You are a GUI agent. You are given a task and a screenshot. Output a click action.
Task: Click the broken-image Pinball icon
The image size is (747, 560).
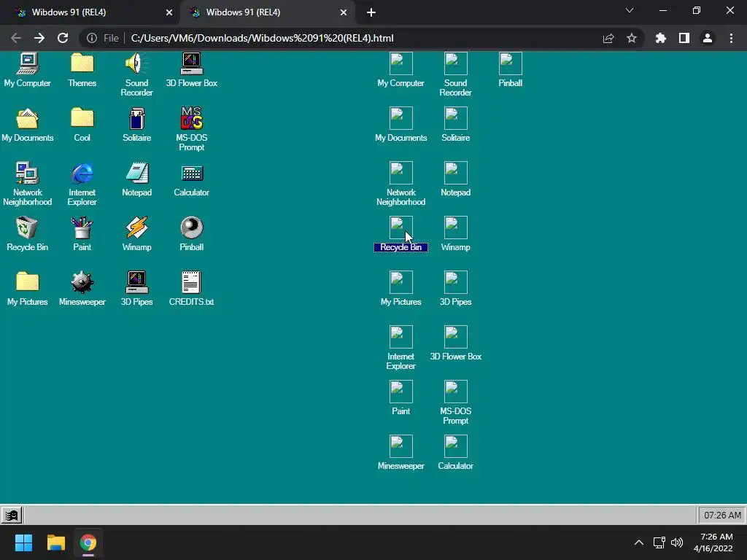click(510, 63)
